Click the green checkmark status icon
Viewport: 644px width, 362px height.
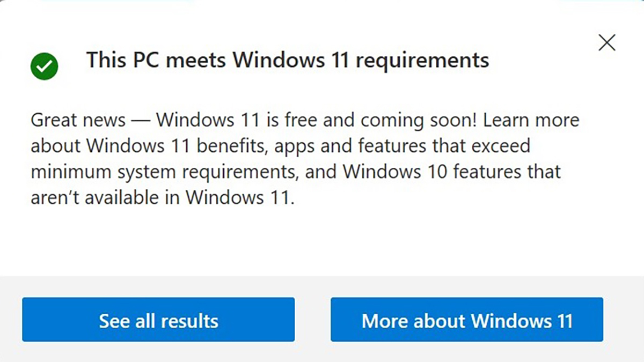click(44, 67)
